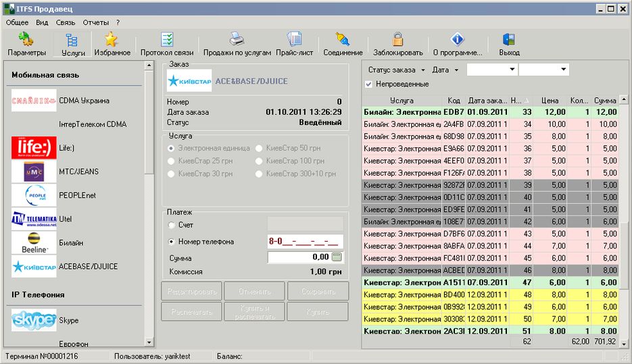Screen dimensions: 632x364
Task: Click the Киевстар logo in order header
Action: [189, 80]
